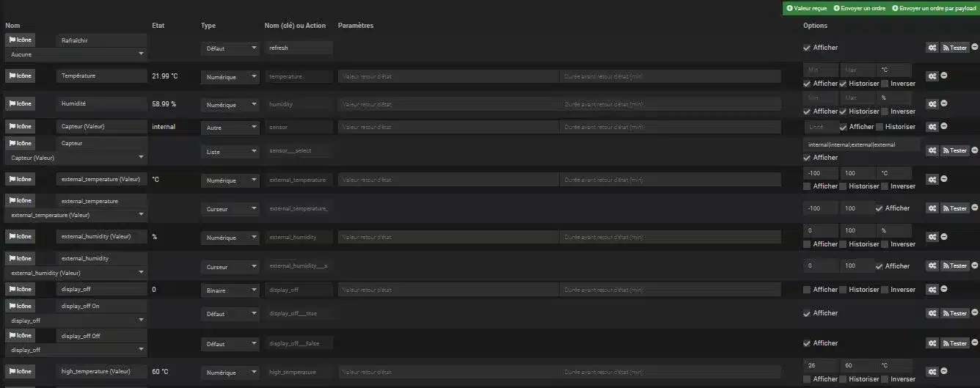This screenshot has width=980, height=388.
Task: Open advanced settings gears for Température row
Action: pos(932,76)
